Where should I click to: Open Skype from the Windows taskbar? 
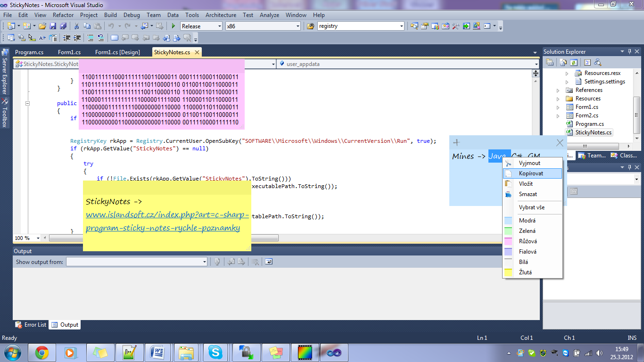[216, 352]
